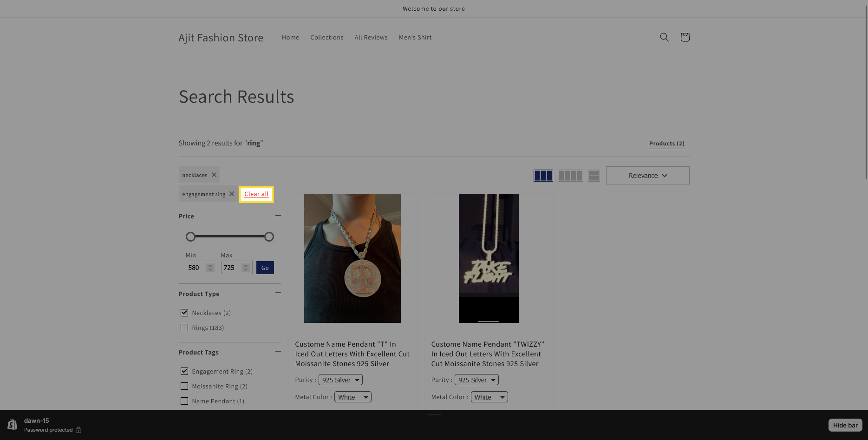Switch to list layout view
The width and height of the screenshot is (868, 440).
594,176
